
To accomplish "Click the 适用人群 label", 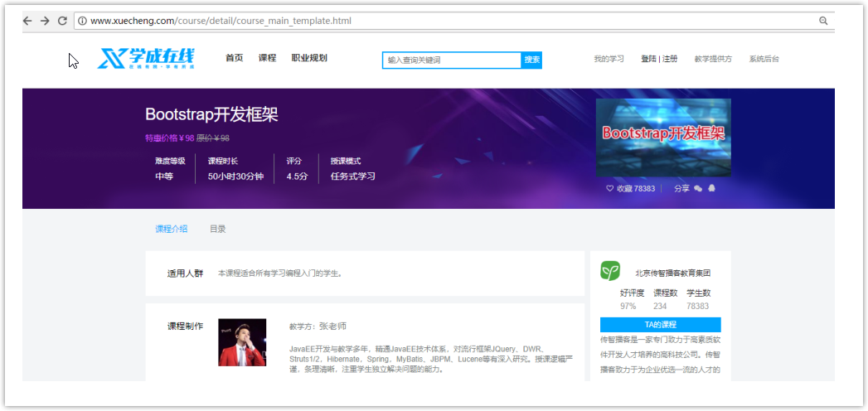I will point(186,273).
